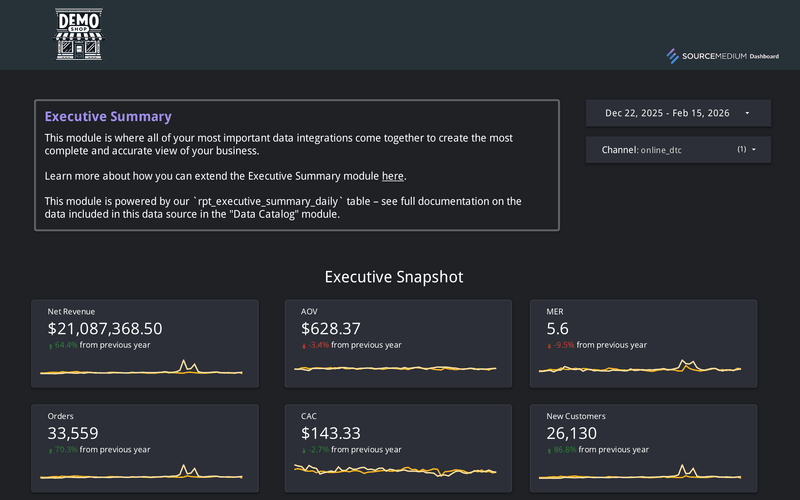
Task: Click the green arrow under Orders value
Action: [x=51, y=450]
